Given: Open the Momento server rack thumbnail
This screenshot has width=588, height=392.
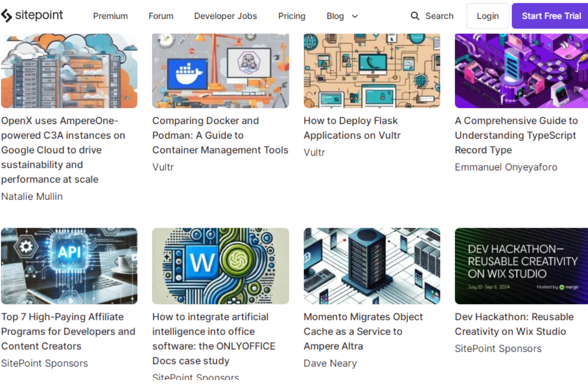Looking at the screenshot, I should tap(372, 266).
